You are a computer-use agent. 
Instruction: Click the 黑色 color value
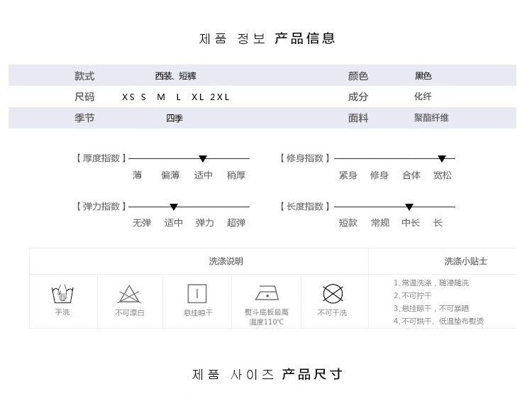pyautogui.click(x=423, y=76)
